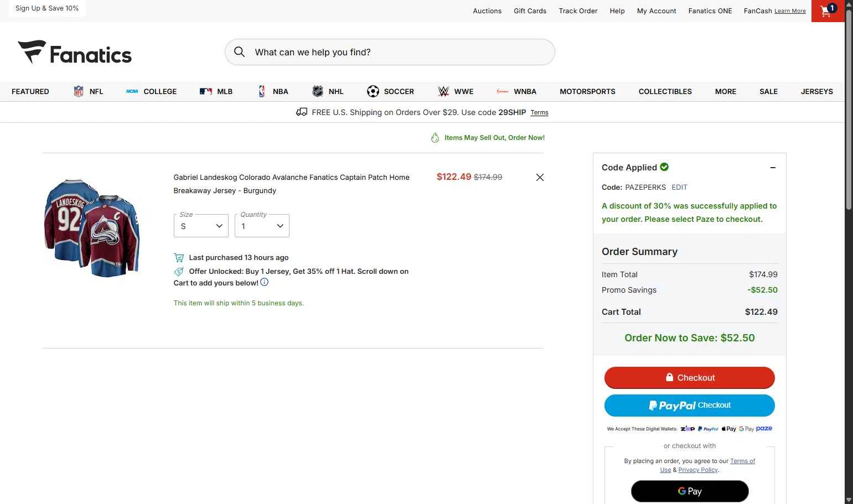Open the Size dropdown
Screen dimensions: 853x504
[201, 226]
